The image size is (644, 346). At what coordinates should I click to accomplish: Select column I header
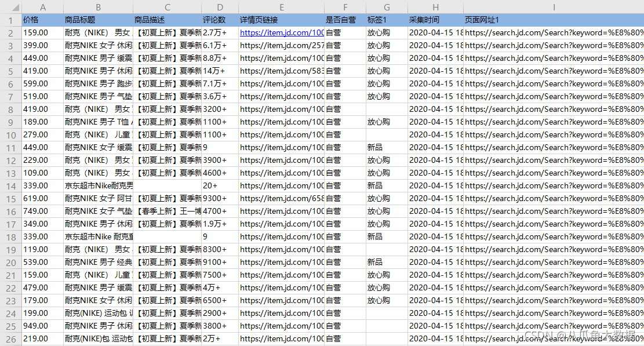tap(554, 7)
